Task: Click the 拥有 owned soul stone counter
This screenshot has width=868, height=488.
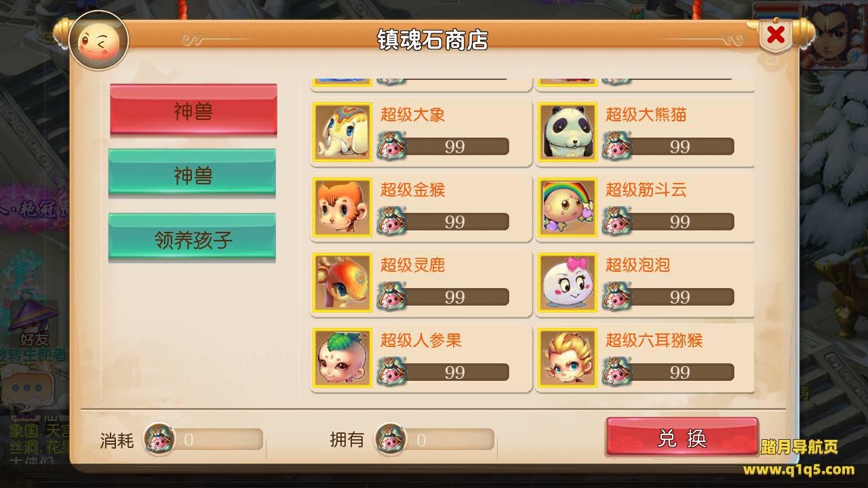Action: pos(434,439)
